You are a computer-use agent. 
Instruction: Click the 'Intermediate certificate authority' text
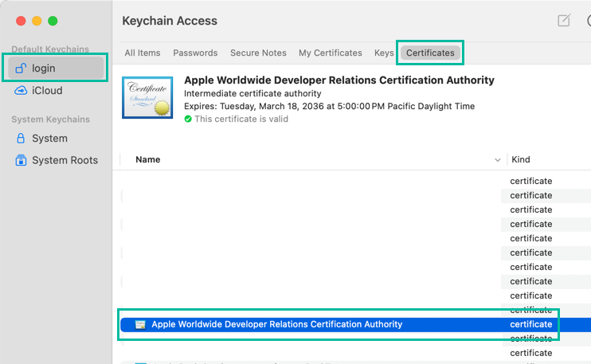(x=252, y=93)
